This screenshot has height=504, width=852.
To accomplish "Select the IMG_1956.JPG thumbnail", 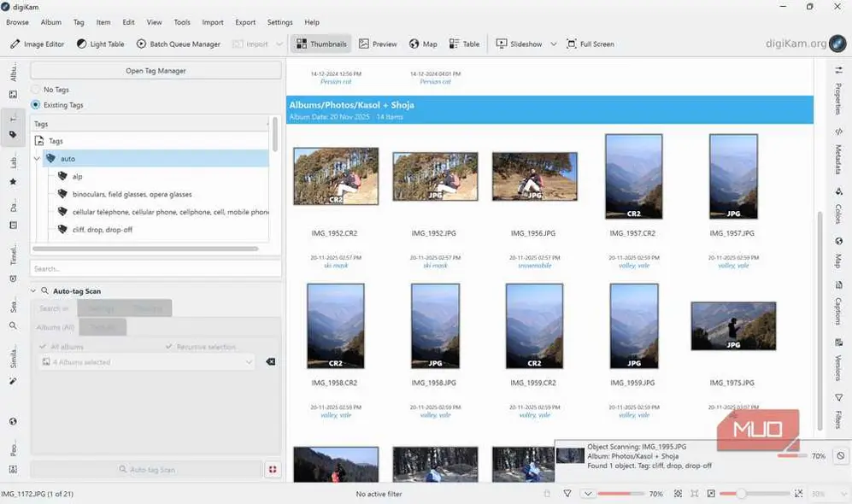I will [x=534, y=176].
